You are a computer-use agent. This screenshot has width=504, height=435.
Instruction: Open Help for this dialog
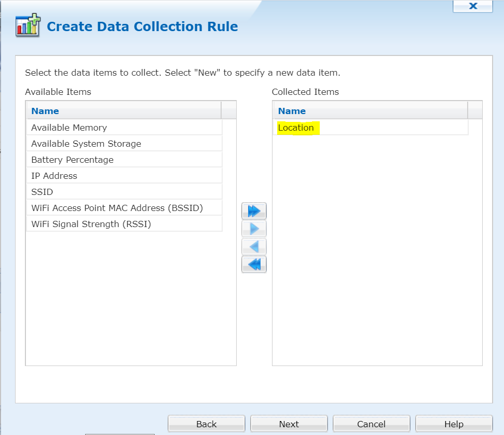pyautogui.click(x=454, y=424)
